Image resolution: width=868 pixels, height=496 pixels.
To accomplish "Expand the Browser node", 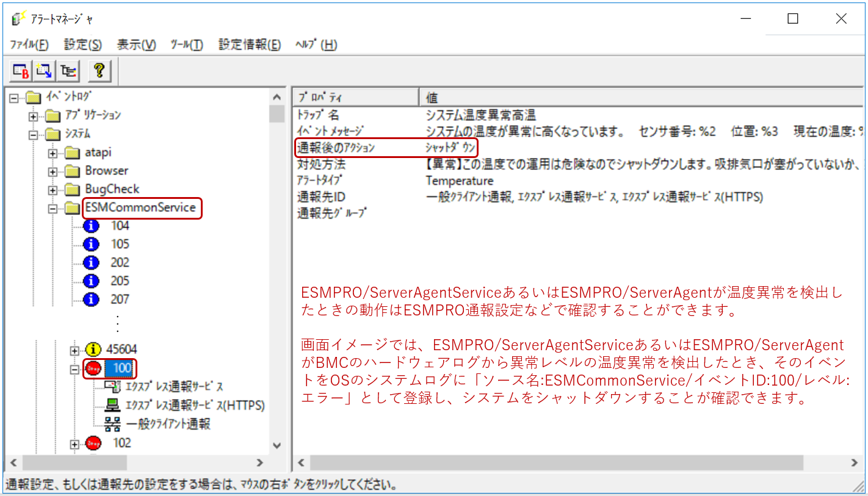I will coord(53,171).
